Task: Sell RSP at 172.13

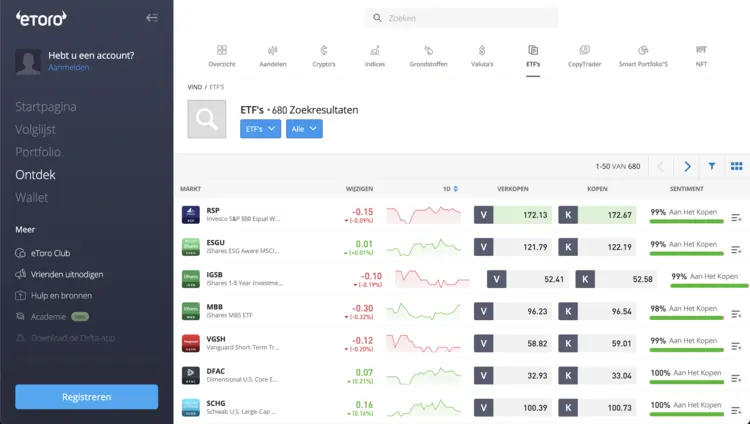Action: point(513,215)
